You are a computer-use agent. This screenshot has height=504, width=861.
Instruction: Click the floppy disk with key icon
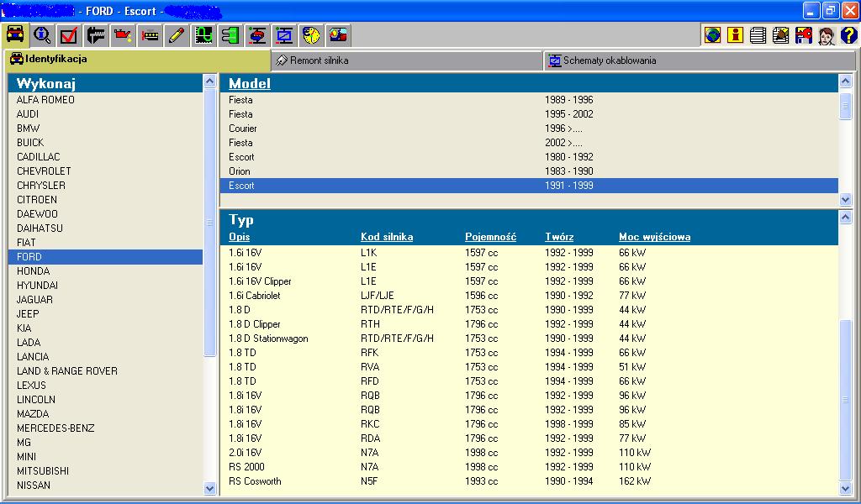pos(803,35)
